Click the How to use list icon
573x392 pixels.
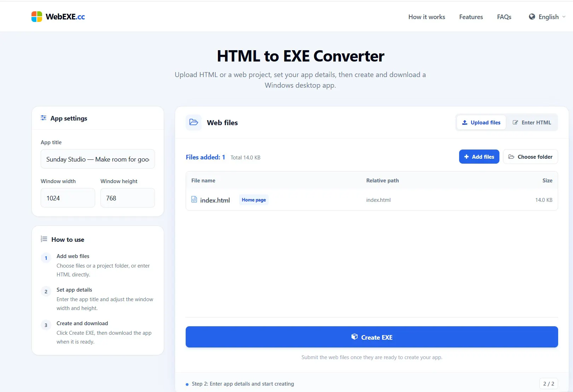click(x=44, y=239)
